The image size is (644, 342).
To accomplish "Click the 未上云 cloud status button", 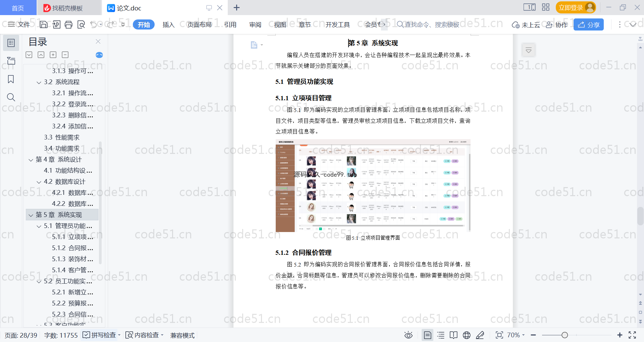I will tap(526, 24).
